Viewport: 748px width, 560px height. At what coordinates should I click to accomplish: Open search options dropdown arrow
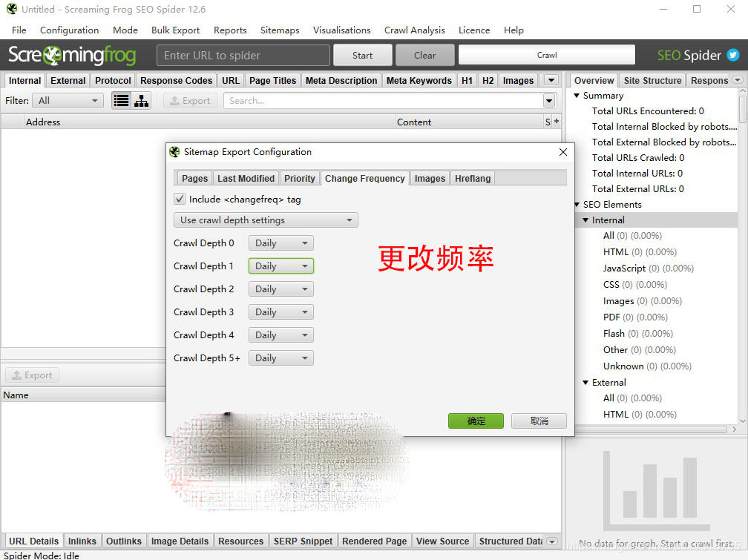(549, 101)
